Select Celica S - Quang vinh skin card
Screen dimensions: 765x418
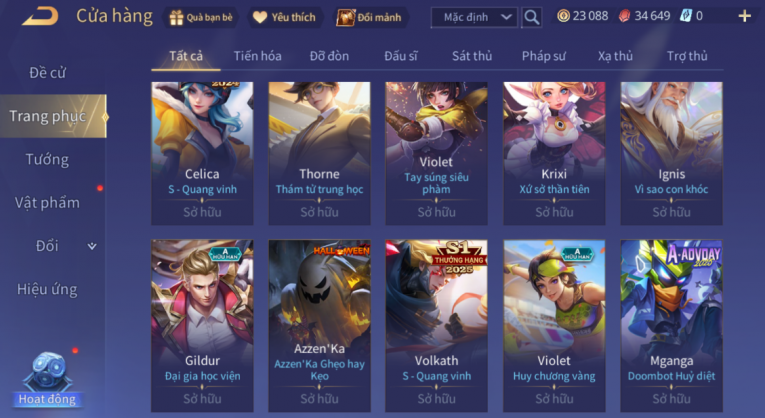point(202,154)
